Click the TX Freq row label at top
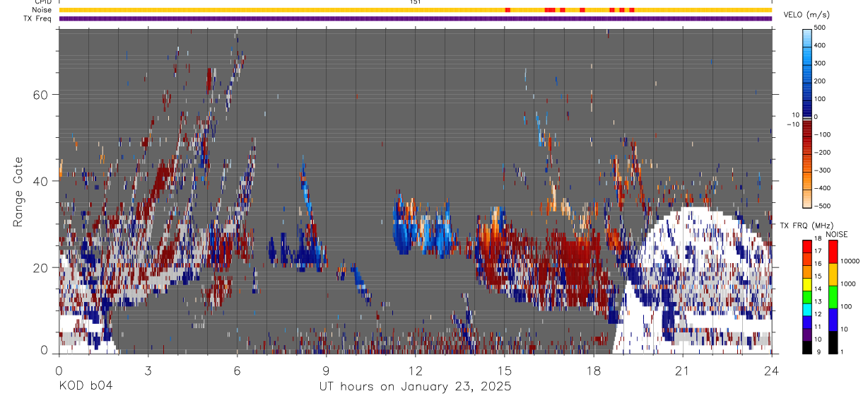The height and width of the screenshot is (401, 868). coord(38,18)
